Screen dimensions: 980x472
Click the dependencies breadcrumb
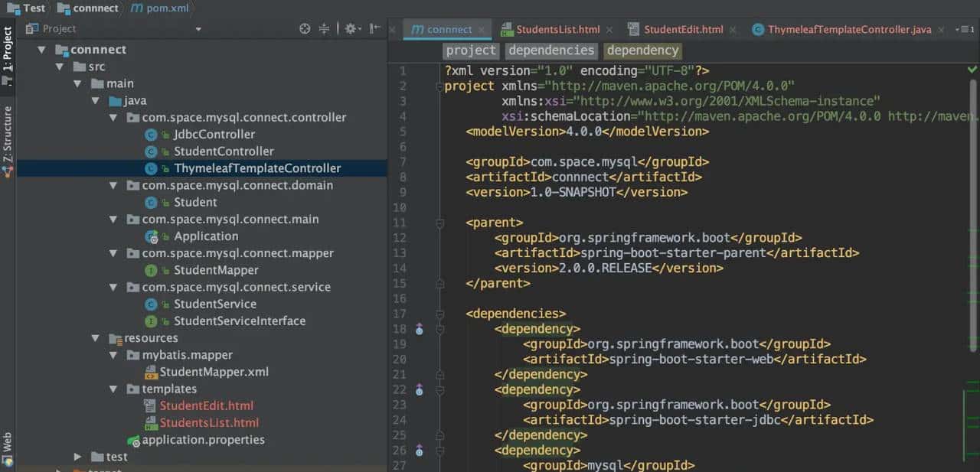coord(551,50)
